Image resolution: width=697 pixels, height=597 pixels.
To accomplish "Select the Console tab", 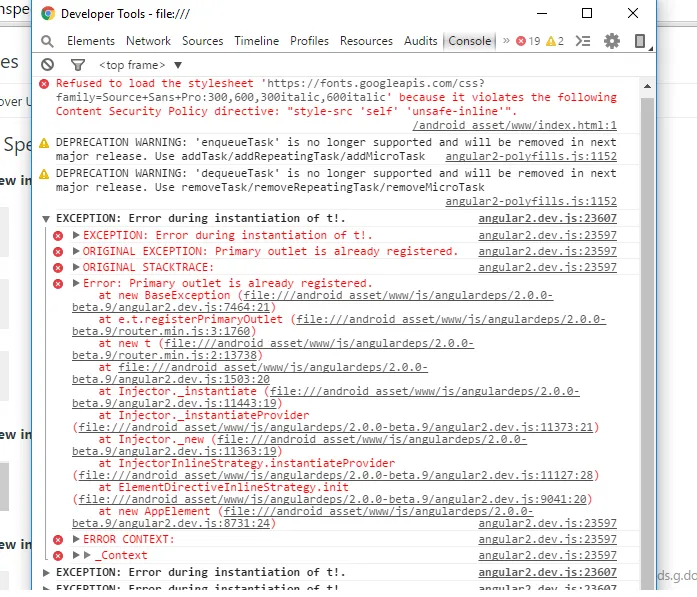I will click(469, 41).
